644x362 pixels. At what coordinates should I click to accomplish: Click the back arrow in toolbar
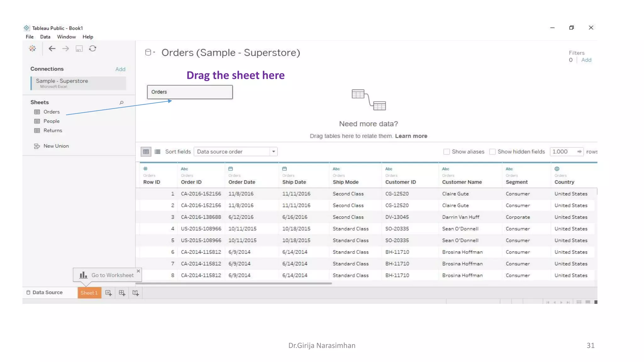click(x=52, y=48)
